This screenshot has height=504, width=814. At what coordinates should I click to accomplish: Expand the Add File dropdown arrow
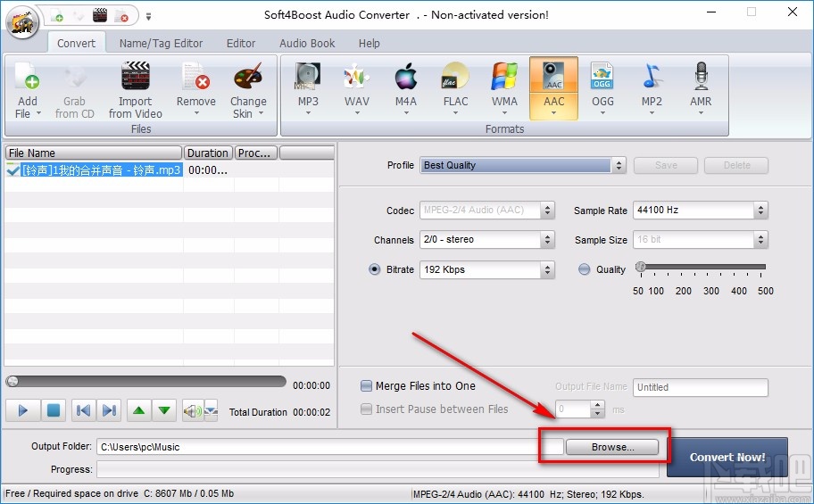pyautogui.click(x=38, y=113)
